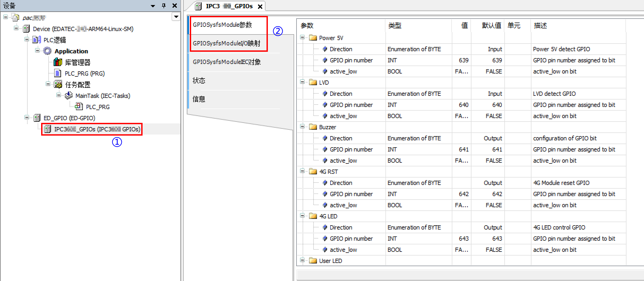Select the MainTask IEC-Tasks icon

point(68,96)
